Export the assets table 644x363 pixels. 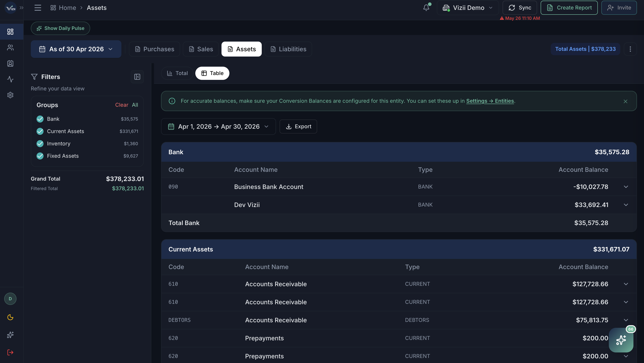coord(298,126)
